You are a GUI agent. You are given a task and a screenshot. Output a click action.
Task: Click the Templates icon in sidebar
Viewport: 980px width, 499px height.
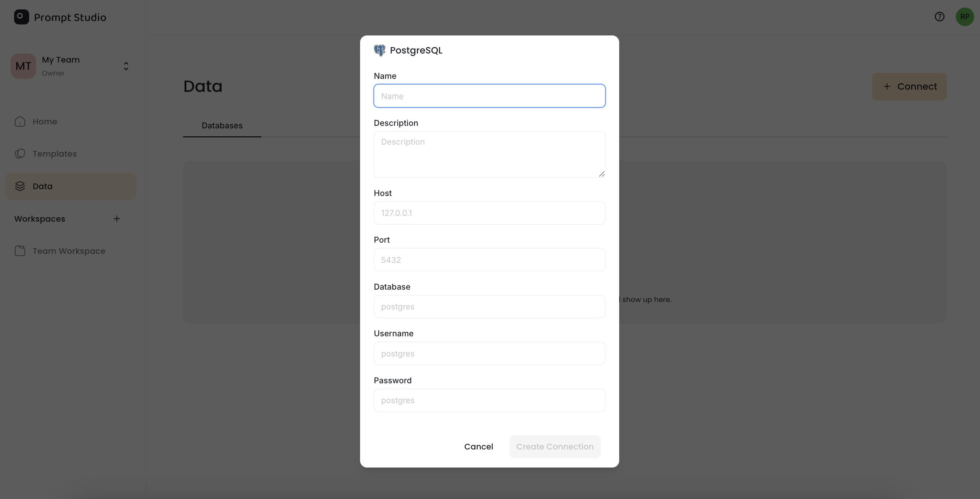pyautogui.click(x=20, y=154)
